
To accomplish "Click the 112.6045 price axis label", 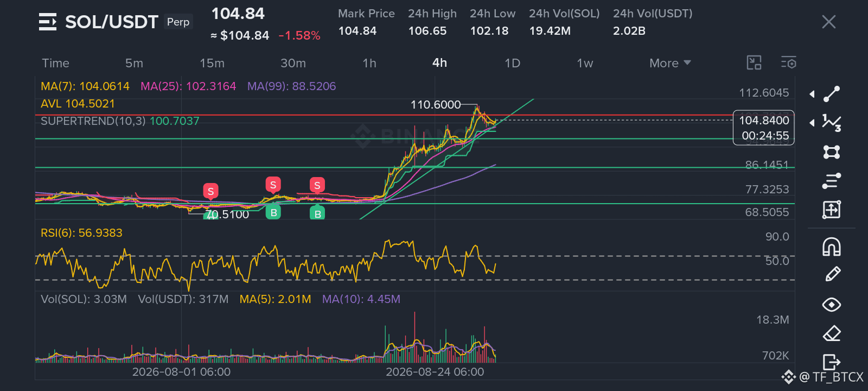I will click(764, 93).
